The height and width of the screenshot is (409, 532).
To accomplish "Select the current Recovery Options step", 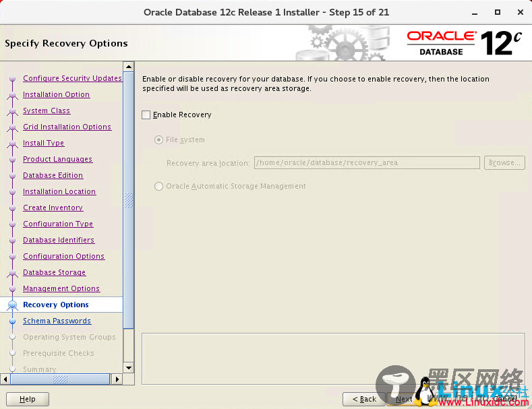I will 56,305.
